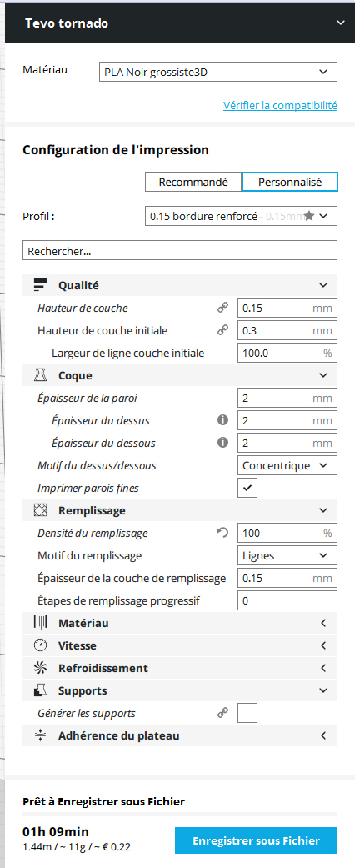Click link icon beside Hauteur de couche initiale
This screenshot has width=355, height=868.
(x=222, y=330)
